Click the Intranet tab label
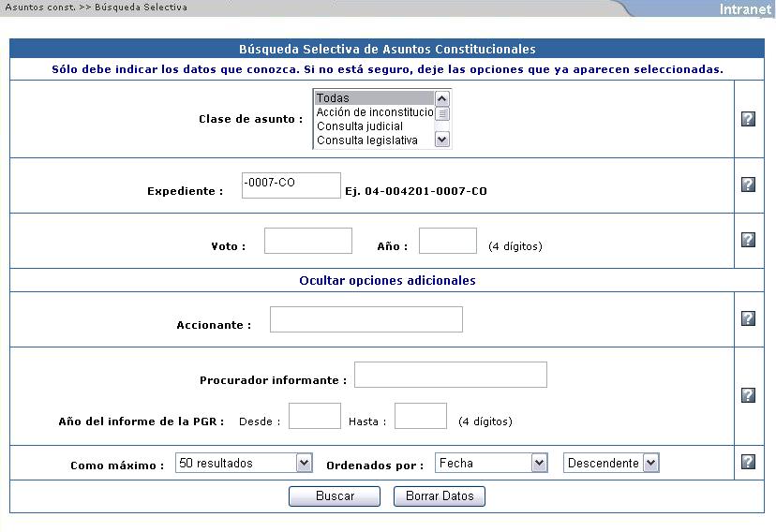 click(x=745, y=9)
